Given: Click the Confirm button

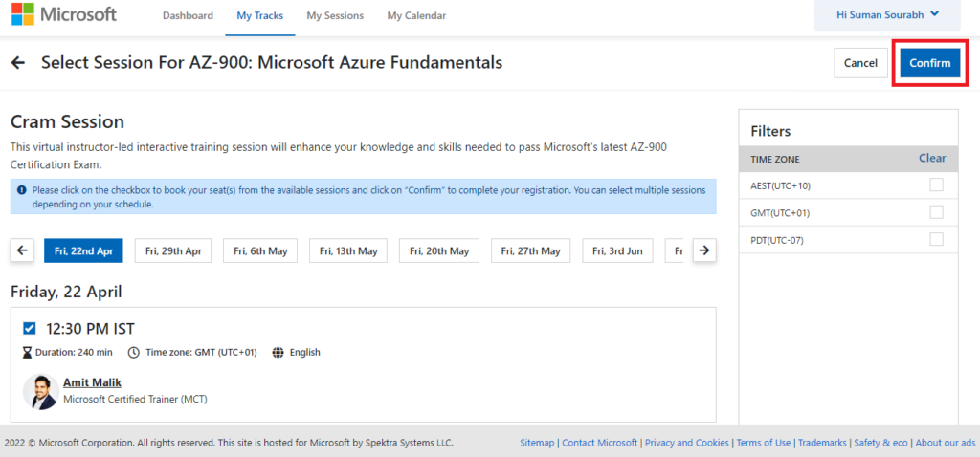Looking at the screenshot, I should [x=929, y=63].
